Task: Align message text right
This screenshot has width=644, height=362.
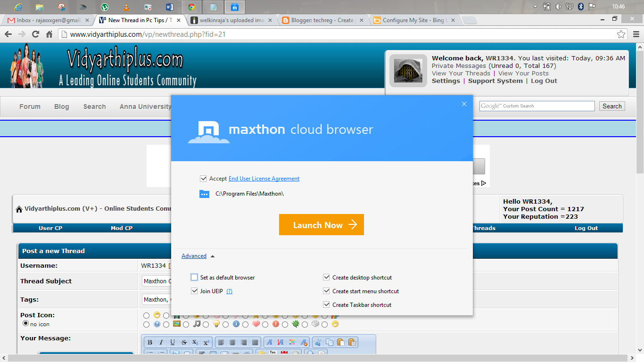Action: (x=244, y=343)
